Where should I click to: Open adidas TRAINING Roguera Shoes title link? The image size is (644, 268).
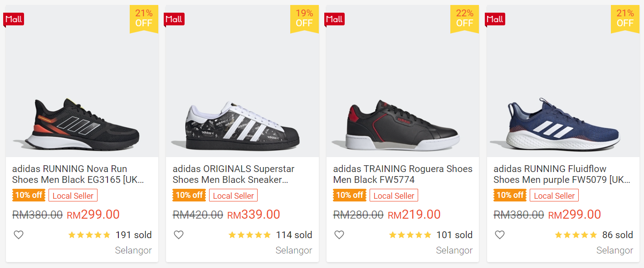pos(403,174)
